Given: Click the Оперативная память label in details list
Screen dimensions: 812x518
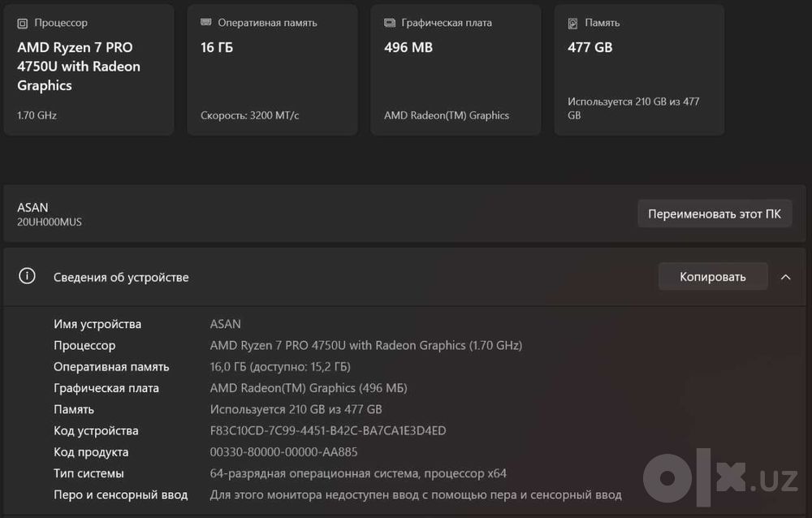Looking at the screenshot, I should point(111,366).
